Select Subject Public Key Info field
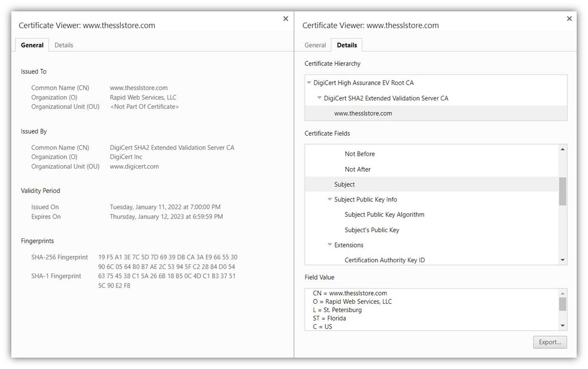This screenshot has width=588, height=369. coord(366,199)
